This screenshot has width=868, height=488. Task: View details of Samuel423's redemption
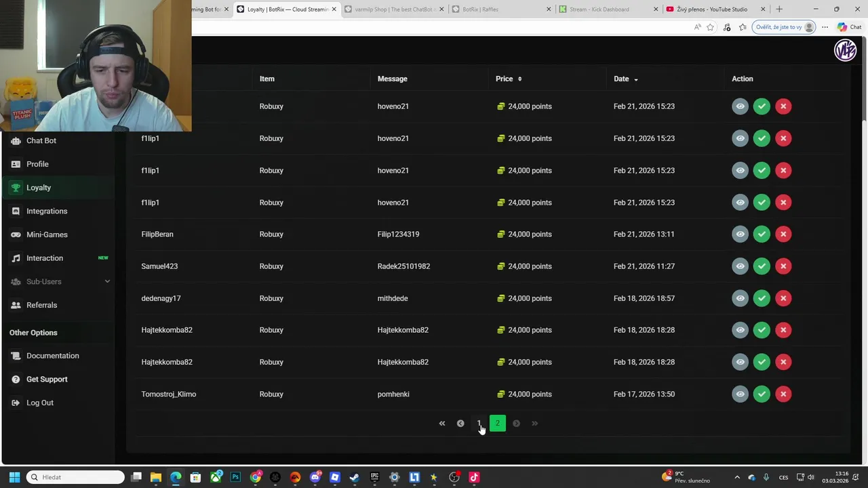point(740,266)
